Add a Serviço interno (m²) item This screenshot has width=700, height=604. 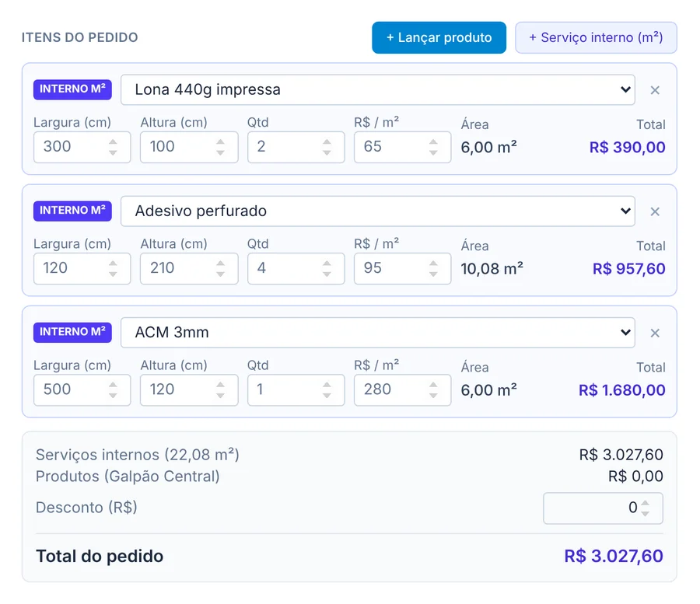pyautogui.click(x=596, y=37)
